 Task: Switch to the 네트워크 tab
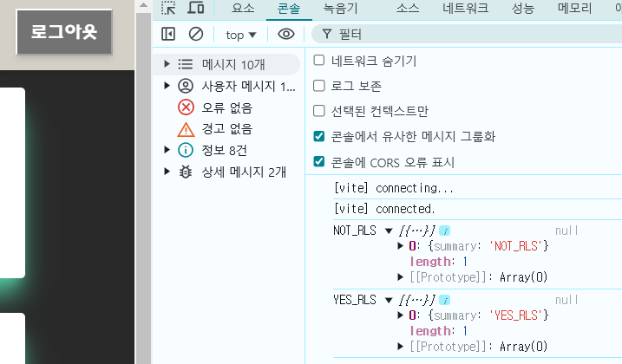coord(466,8)
